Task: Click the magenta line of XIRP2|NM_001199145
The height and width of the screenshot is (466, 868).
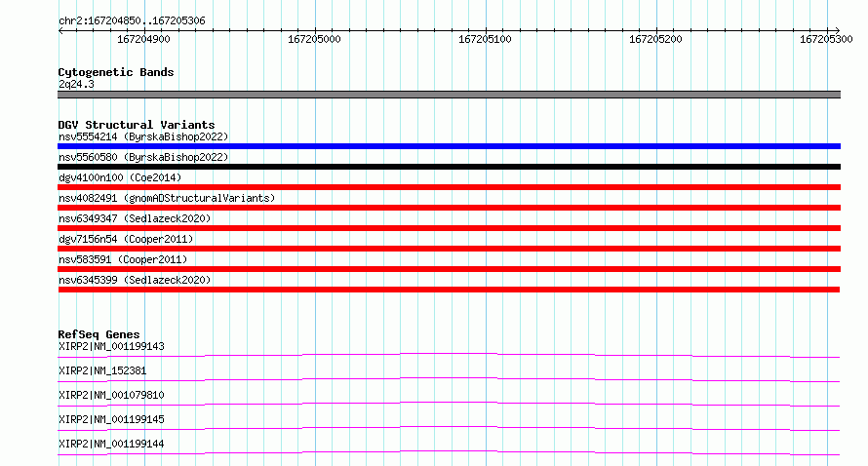Action: tap(449, 428)
